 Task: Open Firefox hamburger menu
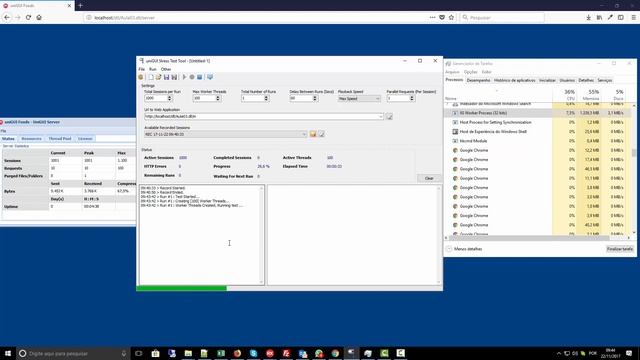click(x=633, y=18)
